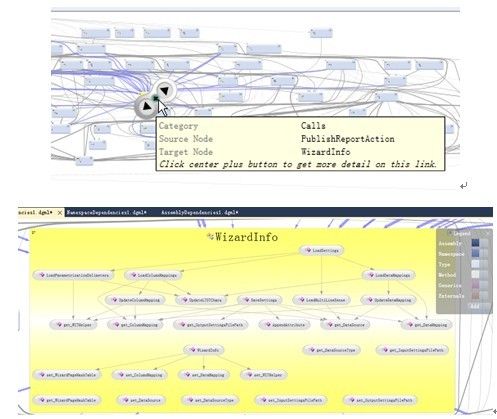Select the get_WizardPageHashTable node
This screenshot has height=419, width=497.
click(67, 400)
